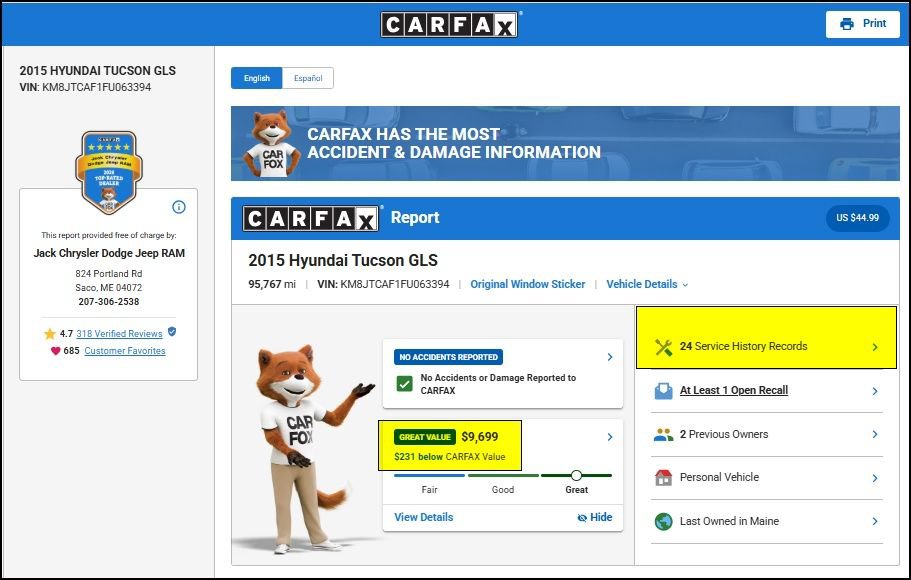This screenshot has width=911, height=580.
Task: Click the US $44.99 price pill
Action: [858, 218]
